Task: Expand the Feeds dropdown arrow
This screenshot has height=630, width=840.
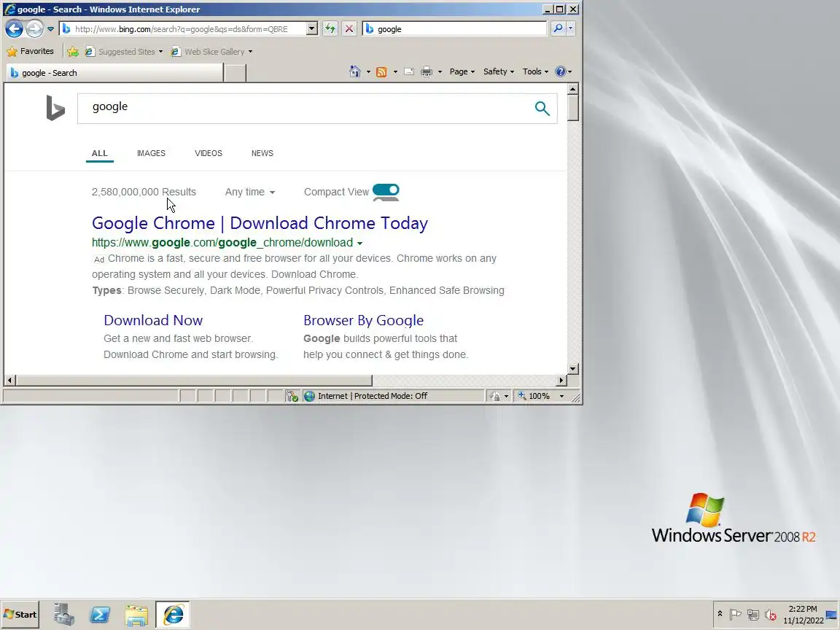Action: pyautogui.click(x=395, y=71)
